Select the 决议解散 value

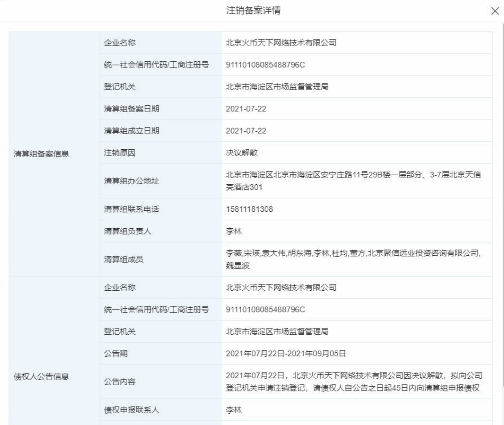(x=242, y=153)
